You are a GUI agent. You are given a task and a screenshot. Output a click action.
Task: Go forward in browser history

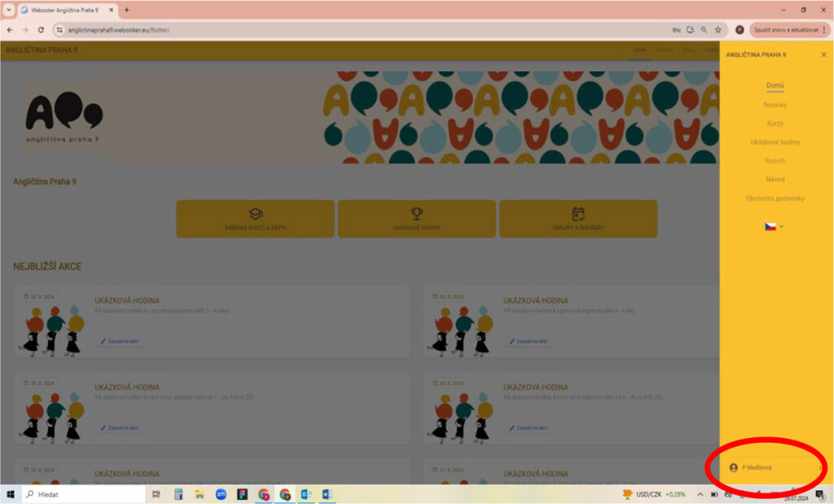[x=25, y=30]
